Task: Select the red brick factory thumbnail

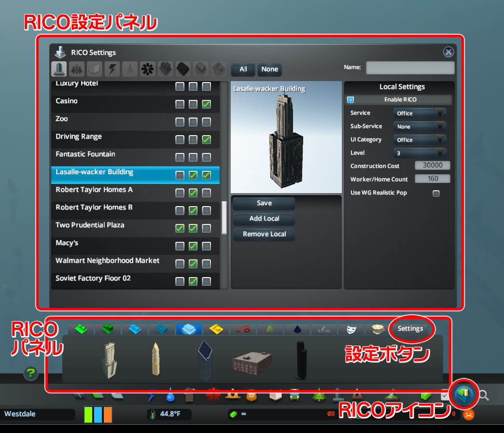Action: click(x=252, y=363)
